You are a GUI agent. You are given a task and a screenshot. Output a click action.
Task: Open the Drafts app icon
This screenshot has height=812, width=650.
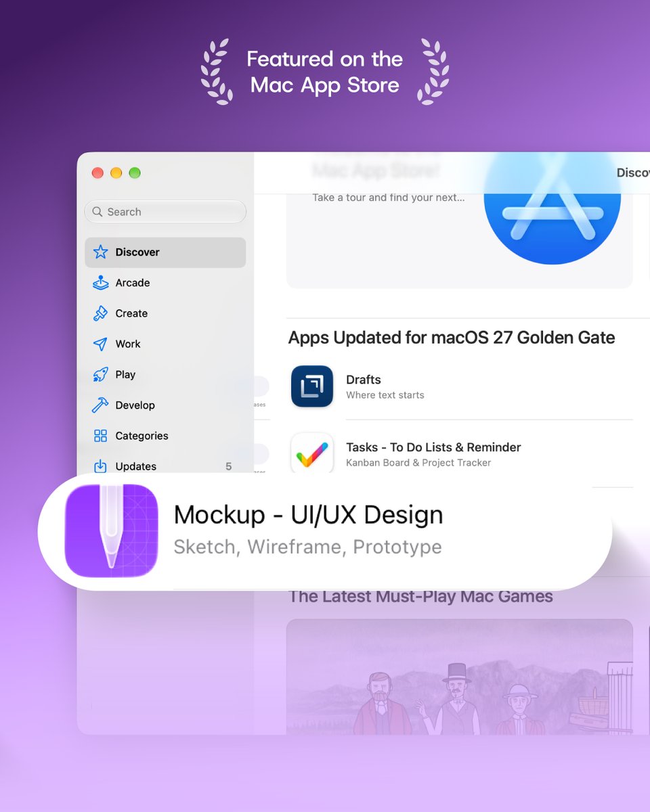[312, 386]
